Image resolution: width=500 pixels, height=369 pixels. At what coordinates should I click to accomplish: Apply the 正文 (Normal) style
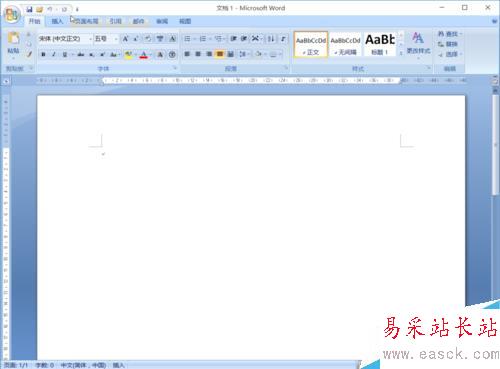tap(311, 44)
